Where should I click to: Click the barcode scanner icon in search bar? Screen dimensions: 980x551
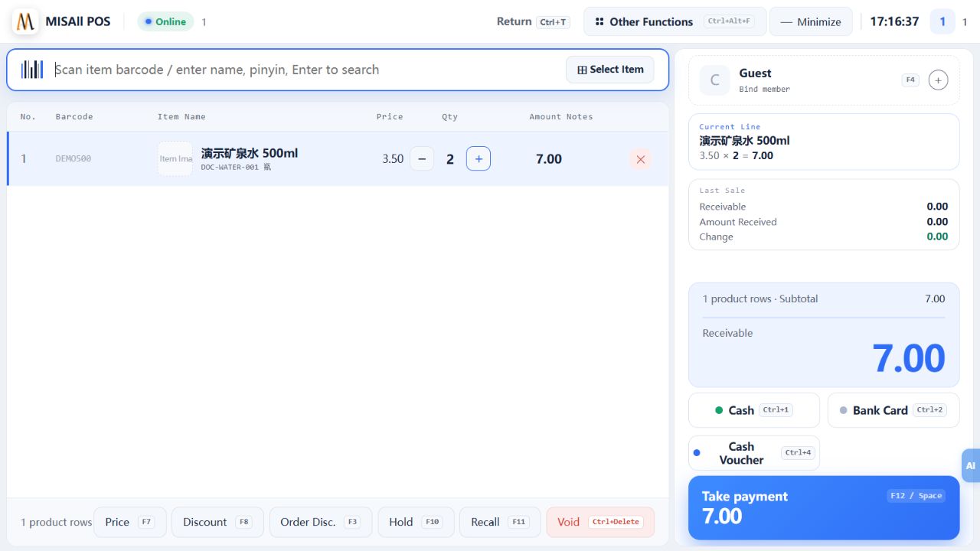32,70
